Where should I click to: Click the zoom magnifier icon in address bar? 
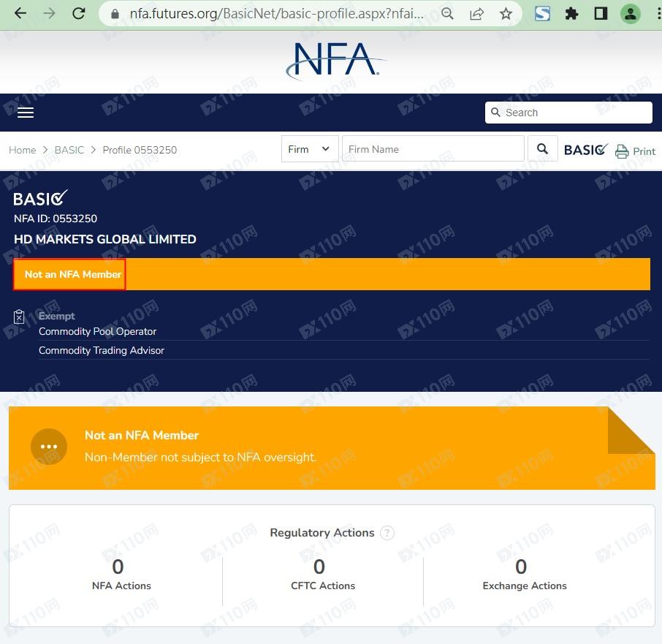pyautogui.click(x=447, y=13)
